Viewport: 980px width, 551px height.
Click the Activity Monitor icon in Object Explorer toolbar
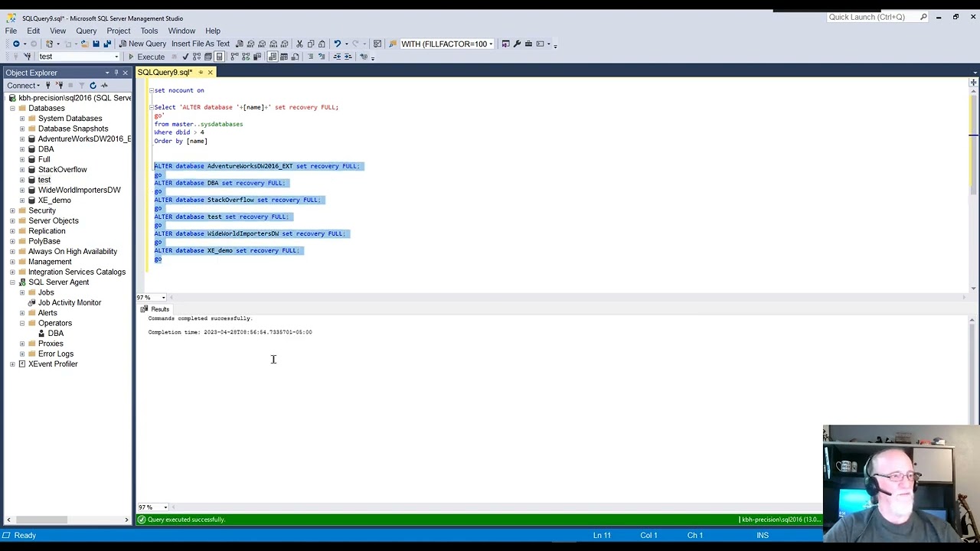click(x=104, y=86)
